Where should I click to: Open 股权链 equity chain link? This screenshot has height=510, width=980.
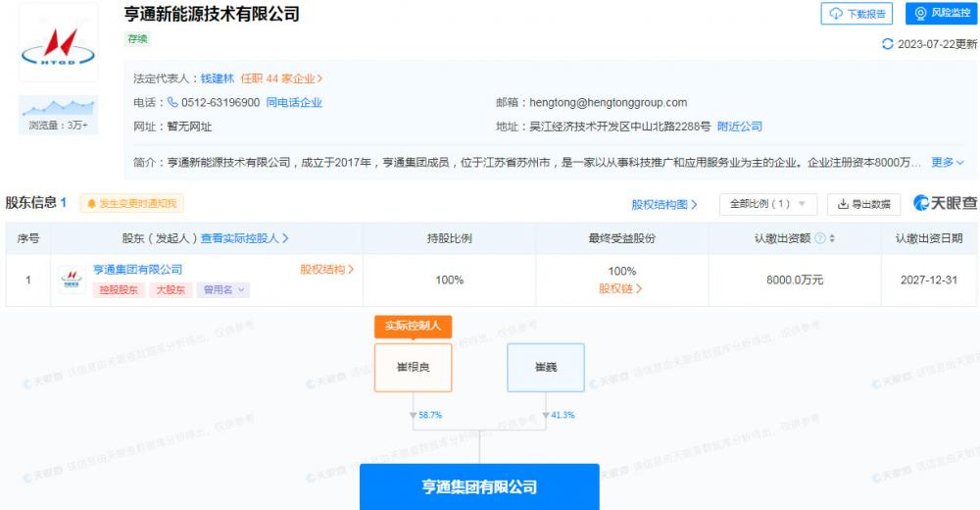pos(620,288)
